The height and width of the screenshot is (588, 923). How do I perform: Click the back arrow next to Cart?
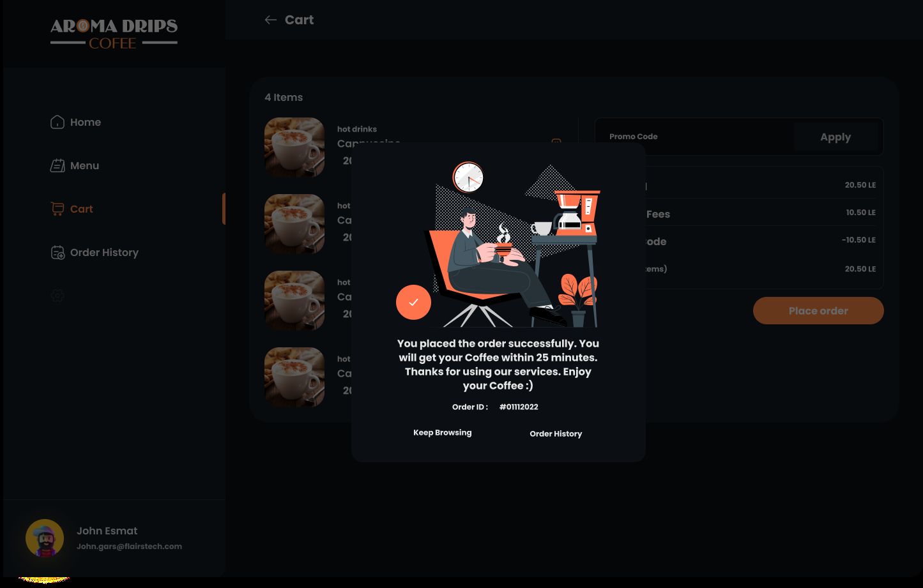coord(271,20)
